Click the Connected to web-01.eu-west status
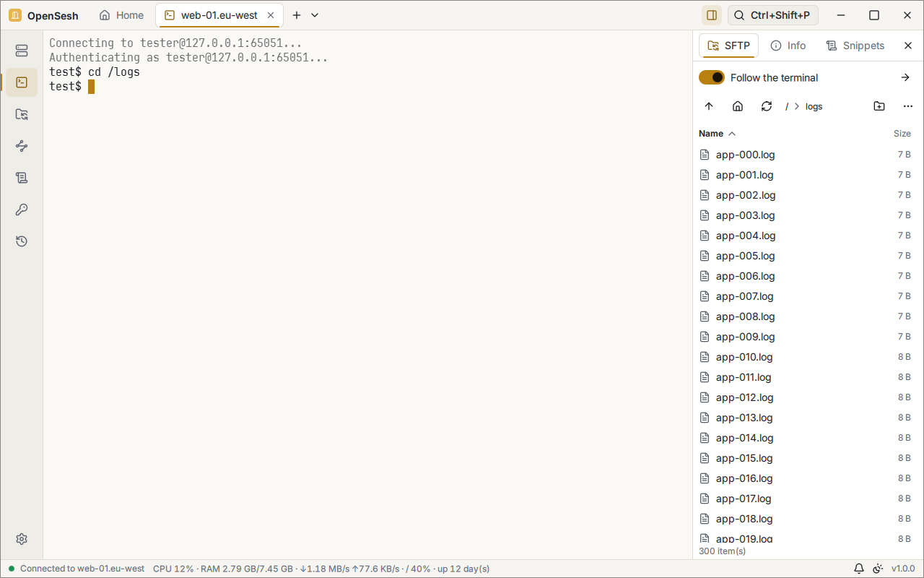The width and height of the screenshot is (924, 578). (x=77, y=569)
